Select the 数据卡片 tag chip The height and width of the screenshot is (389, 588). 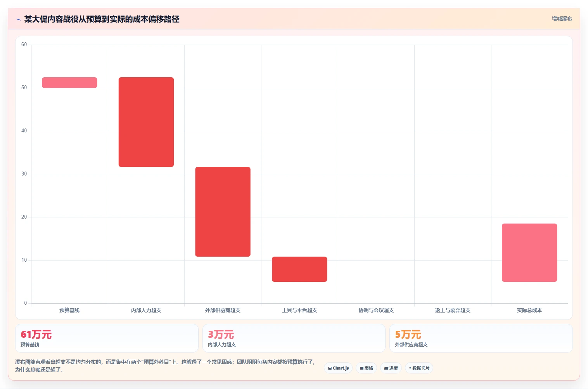419,368
